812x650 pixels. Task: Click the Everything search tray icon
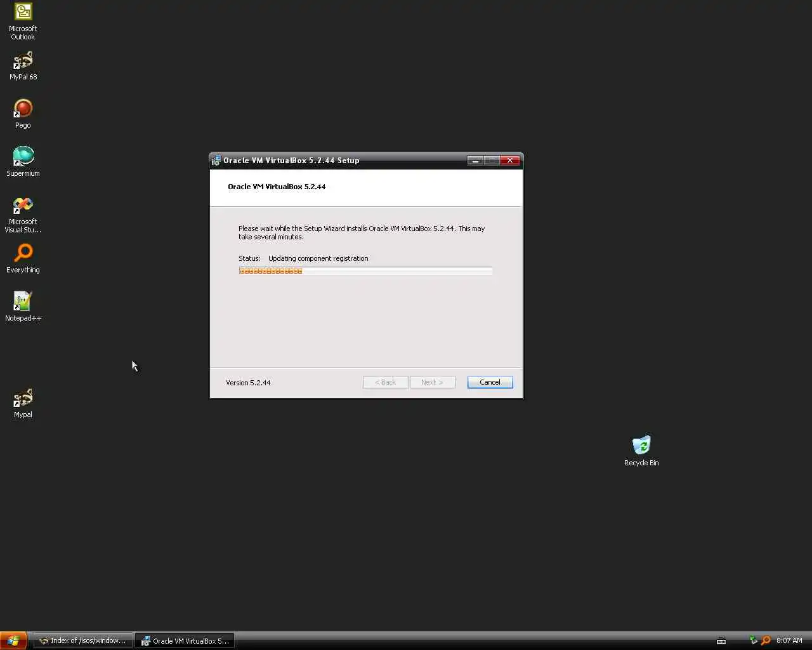point(766,640)
